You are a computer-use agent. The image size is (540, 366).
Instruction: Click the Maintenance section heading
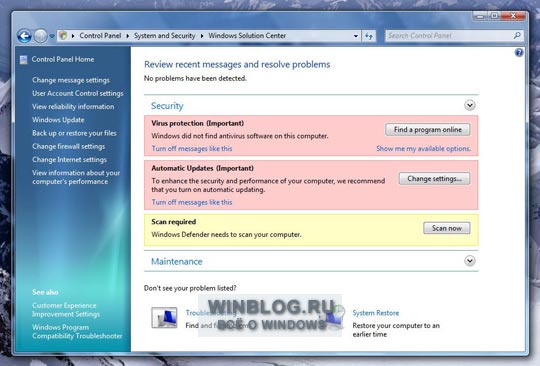click(177, 261)
